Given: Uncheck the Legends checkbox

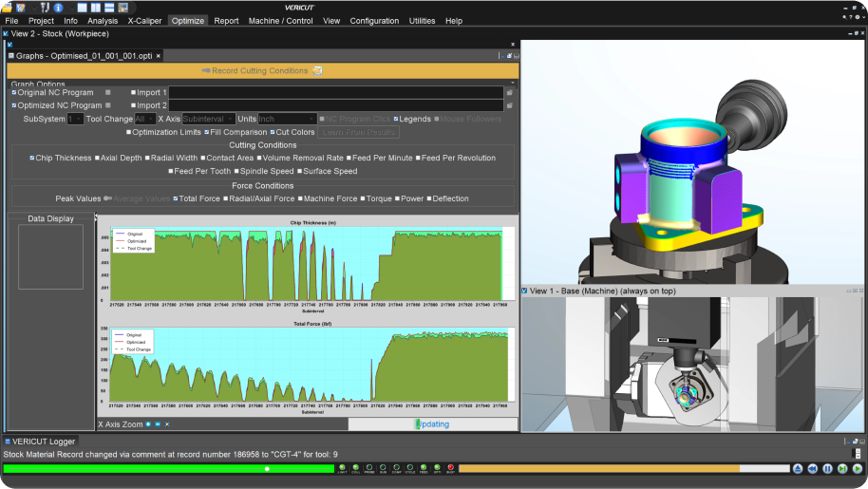Looking at the screenshot, I should (x=397, y=119).
